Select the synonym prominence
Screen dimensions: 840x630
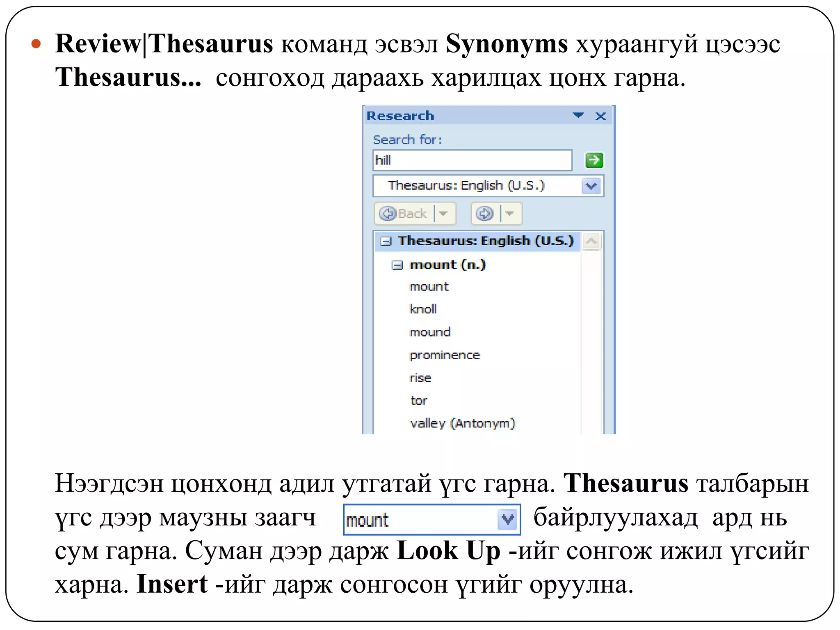pos(445,355)
